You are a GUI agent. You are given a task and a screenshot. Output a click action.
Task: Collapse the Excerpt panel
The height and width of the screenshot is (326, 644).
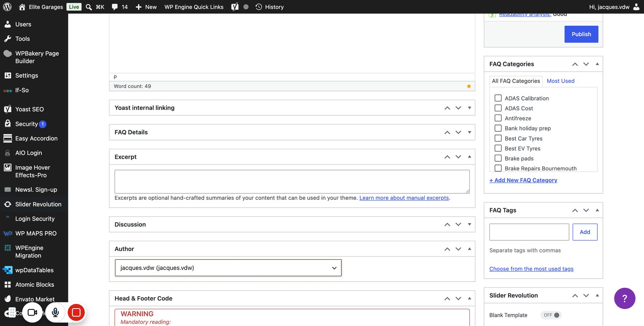click(469, 157)
